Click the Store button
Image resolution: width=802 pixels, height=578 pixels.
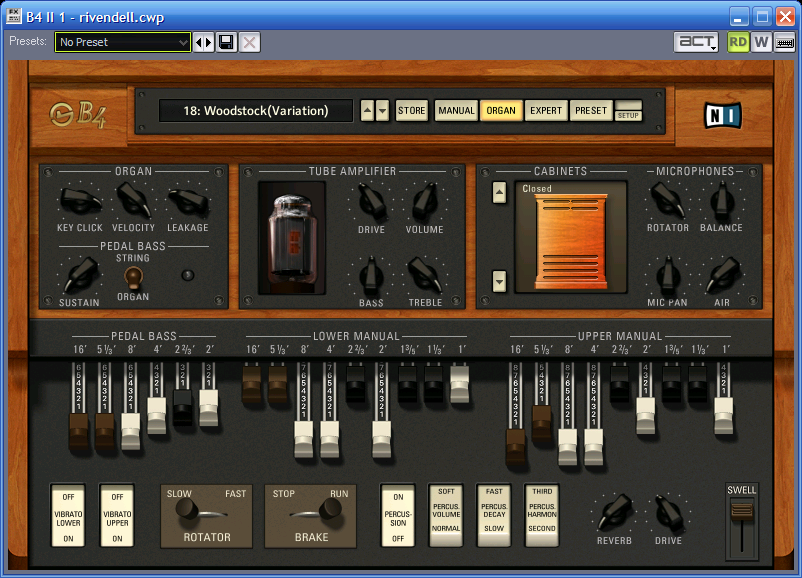pyautogui.click(x=412, y=110)
